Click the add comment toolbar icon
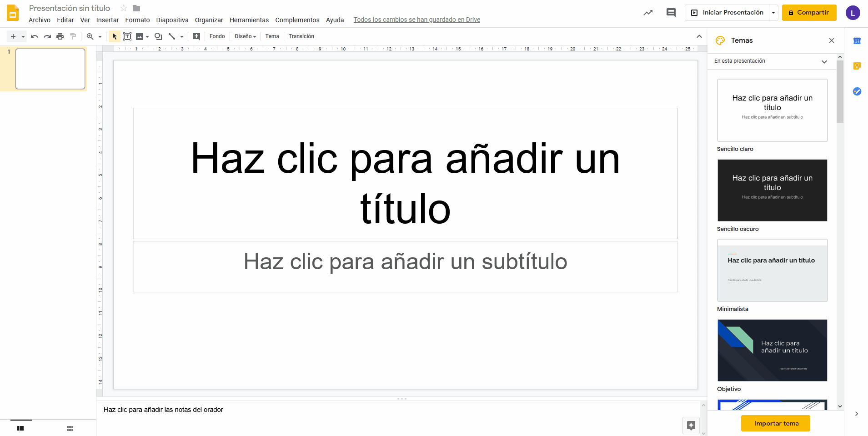Screen dimensions: 868x436 [196, 36]
